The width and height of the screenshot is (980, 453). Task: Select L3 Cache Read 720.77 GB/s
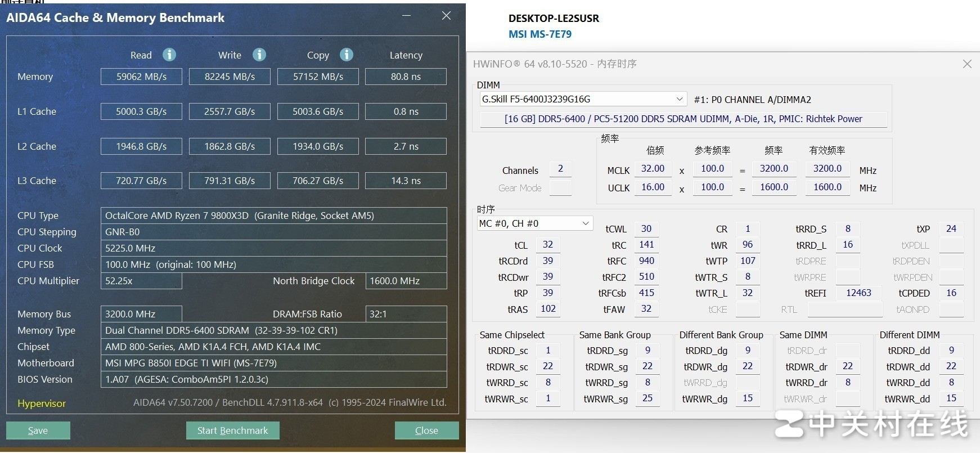point(141,181)
